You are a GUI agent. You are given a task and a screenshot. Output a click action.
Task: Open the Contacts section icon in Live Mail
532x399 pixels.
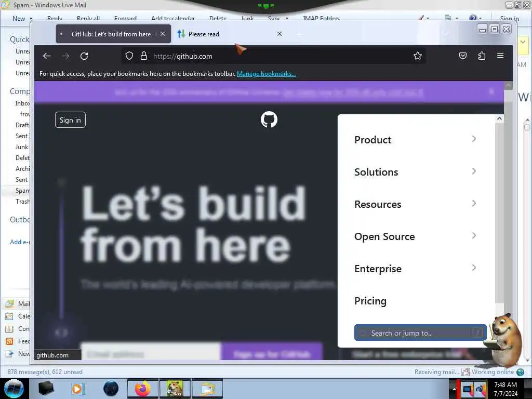point(9,329)
